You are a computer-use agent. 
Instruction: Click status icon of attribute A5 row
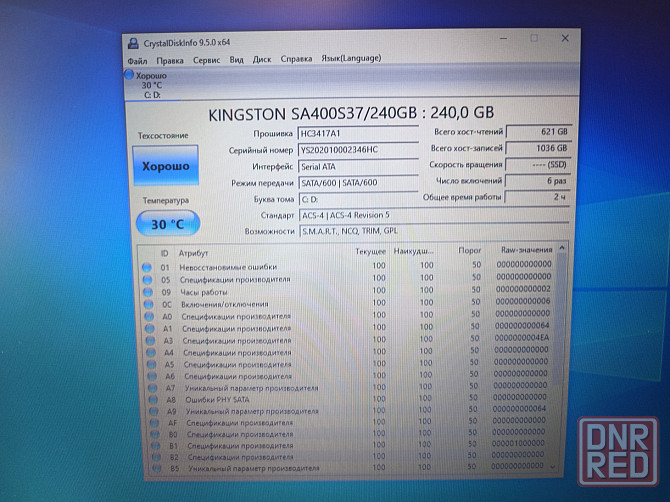[151, 364]
